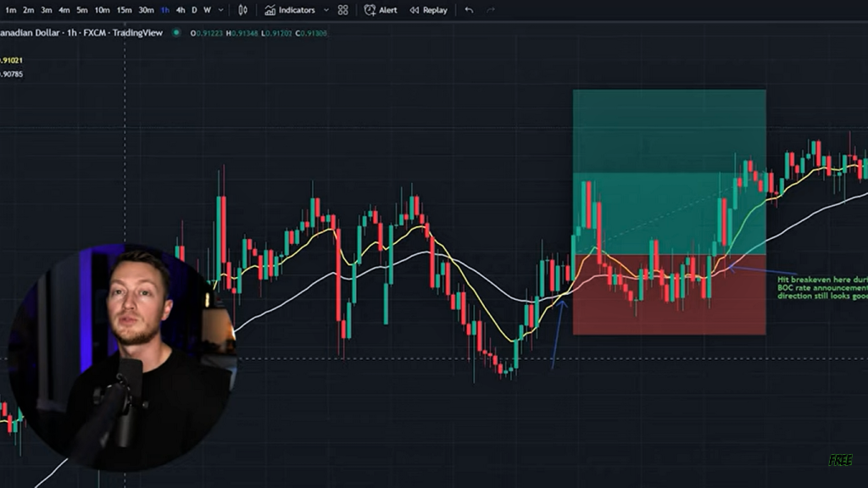Create a new Alert
The image size is (868, 488).
pos(381,10)
